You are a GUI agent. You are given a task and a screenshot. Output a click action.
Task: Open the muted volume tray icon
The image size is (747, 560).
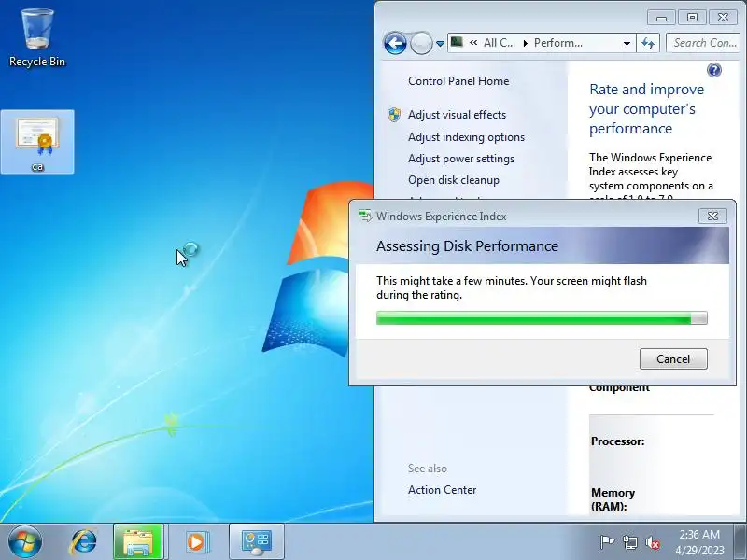click(x=652, y=542)
